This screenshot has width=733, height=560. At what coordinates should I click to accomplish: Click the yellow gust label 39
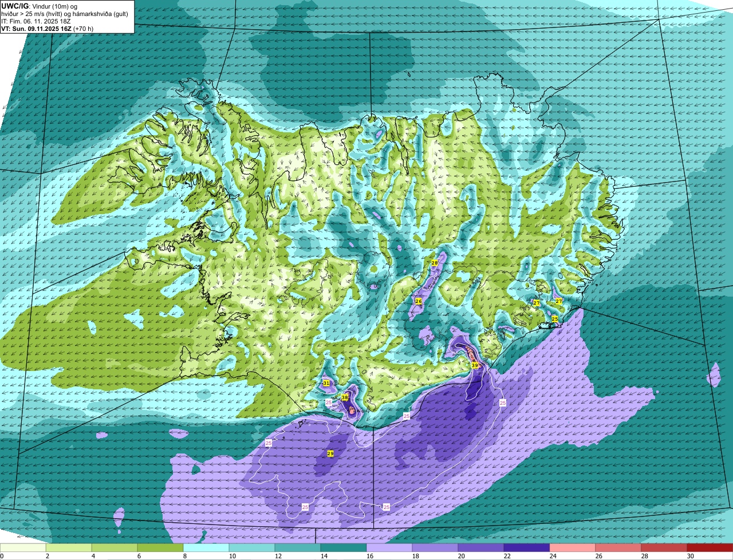tap(475, 365)
